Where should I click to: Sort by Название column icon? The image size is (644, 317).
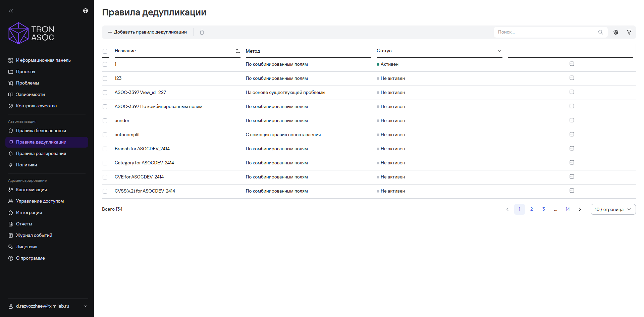coord(237,51)
